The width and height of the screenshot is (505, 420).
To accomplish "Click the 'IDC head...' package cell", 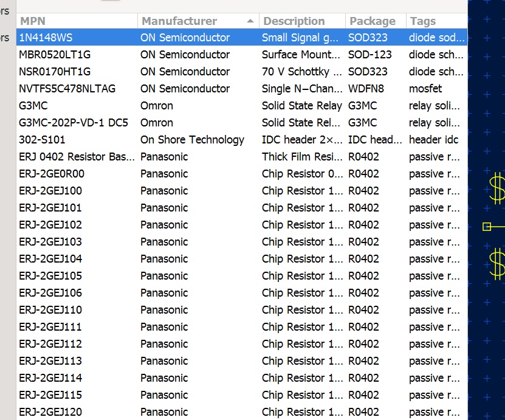I will pos(375,139).
